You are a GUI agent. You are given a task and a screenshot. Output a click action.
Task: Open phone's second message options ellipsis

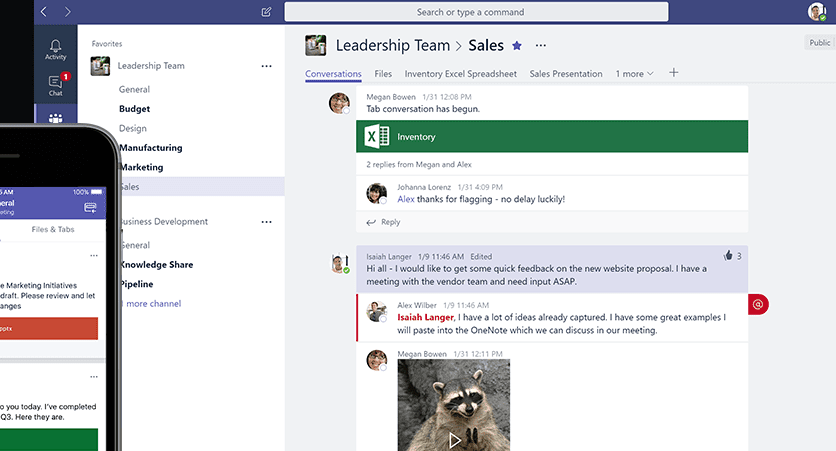click(x=94, y=376)
